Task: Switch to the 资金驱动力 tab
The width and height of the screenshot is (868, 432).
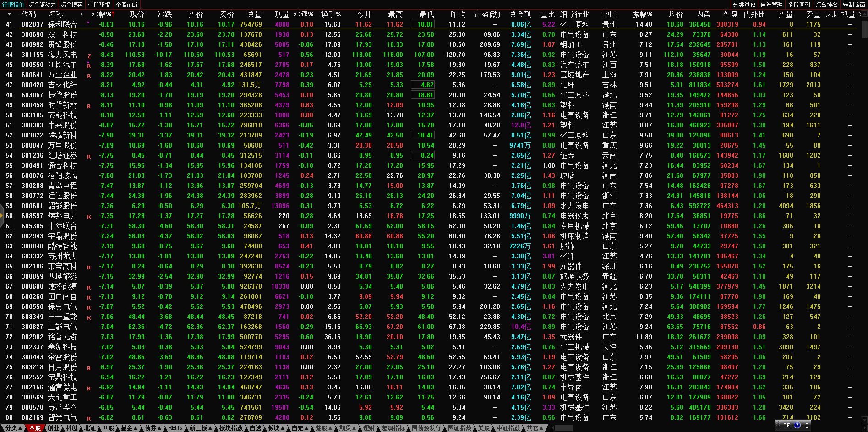Action: 42,5
